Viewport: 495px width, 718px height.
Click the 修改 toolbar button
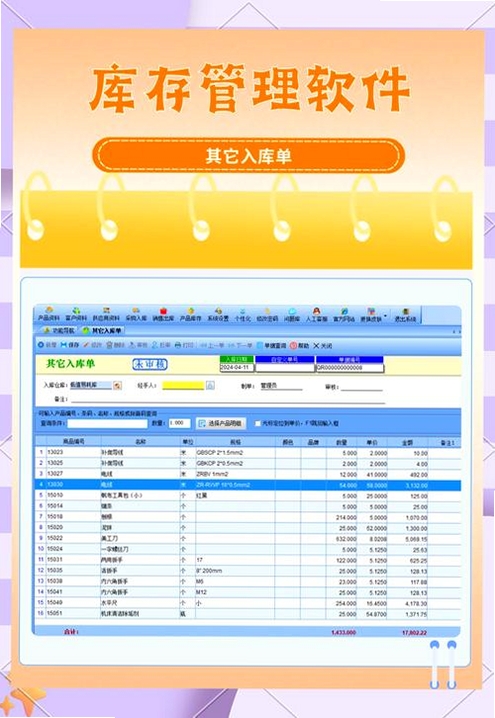click(92, 345)
